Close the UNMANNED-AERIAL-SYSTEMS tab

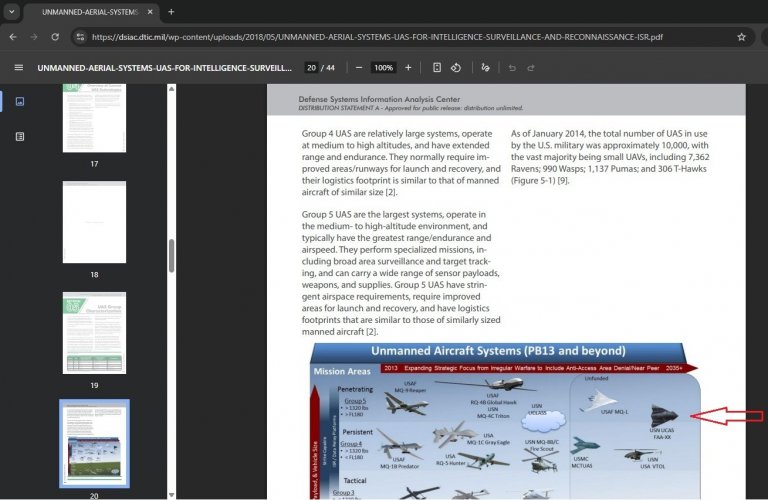coord(150,12)
